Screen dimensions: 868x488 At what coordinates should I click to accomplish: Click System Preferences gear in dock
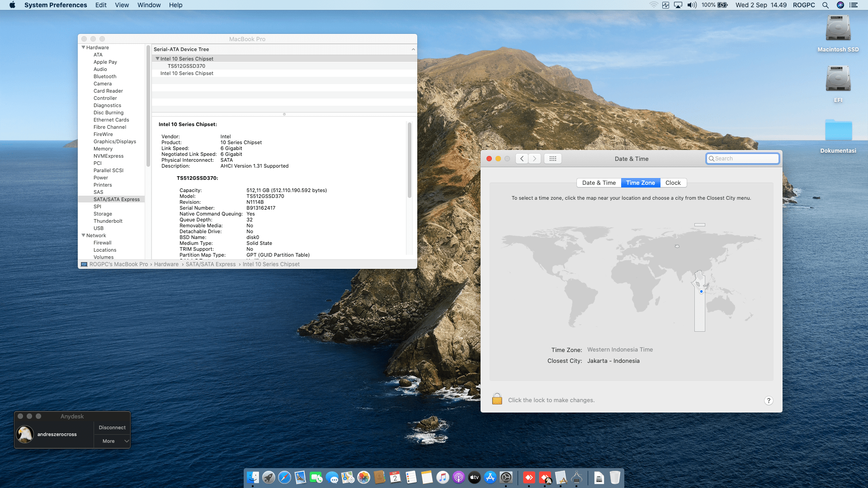point(506,477)
